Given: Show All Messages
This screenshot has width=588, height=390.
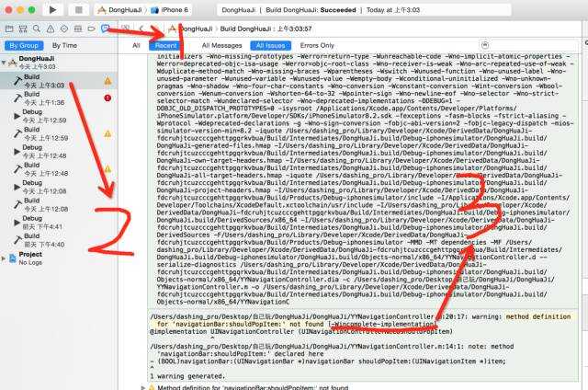Looking at the screenshot, I should 221,45.
